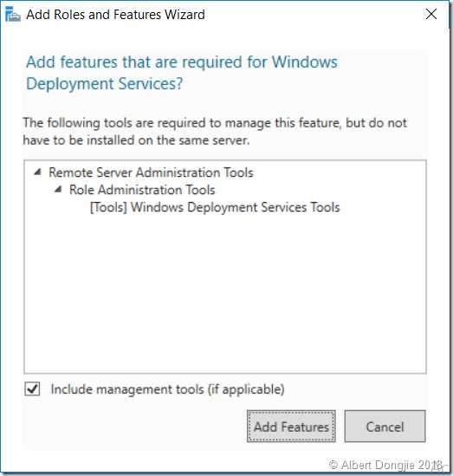Click the Albert Dongjie copyright watermark
Viewport: 453px width, 476px height.
tap(385, 465)
